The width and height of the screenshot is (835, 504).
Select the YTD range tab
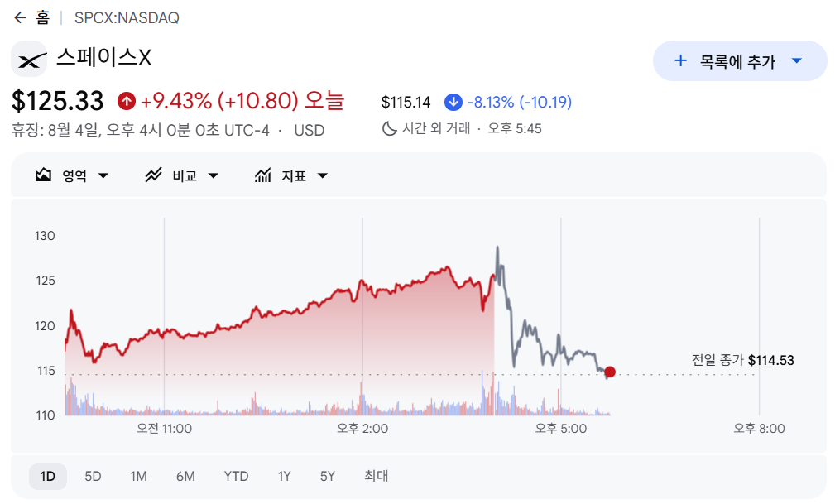[x=236, y=476]
